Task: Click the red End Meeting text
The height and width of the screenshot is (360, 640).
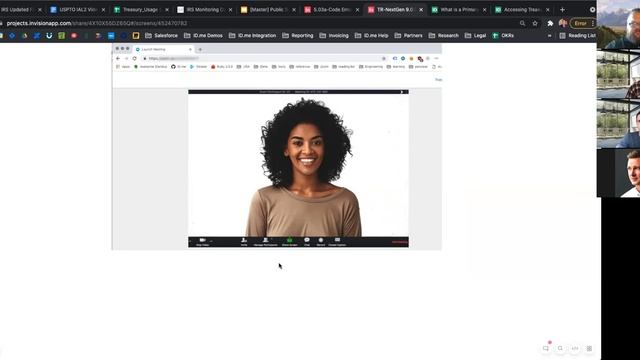Action: [400, 242]
